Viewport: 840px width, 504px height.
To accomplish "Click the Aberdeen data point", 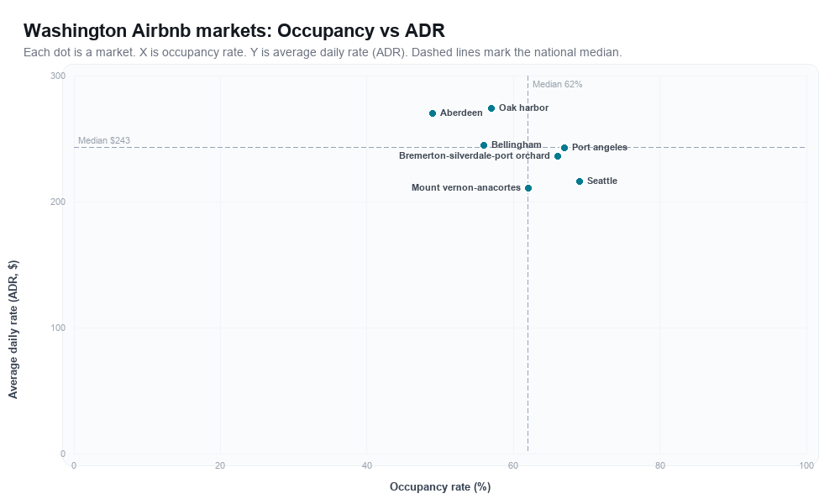I will 433,113.
